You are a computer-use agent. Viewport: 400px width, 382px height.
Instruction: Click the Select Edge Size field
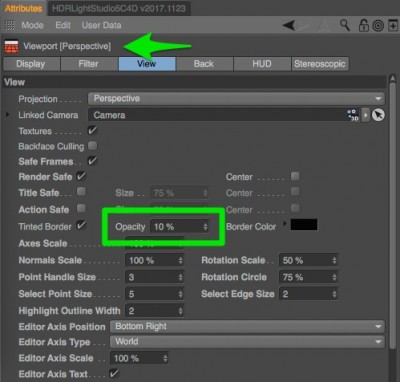click(308, 294)
